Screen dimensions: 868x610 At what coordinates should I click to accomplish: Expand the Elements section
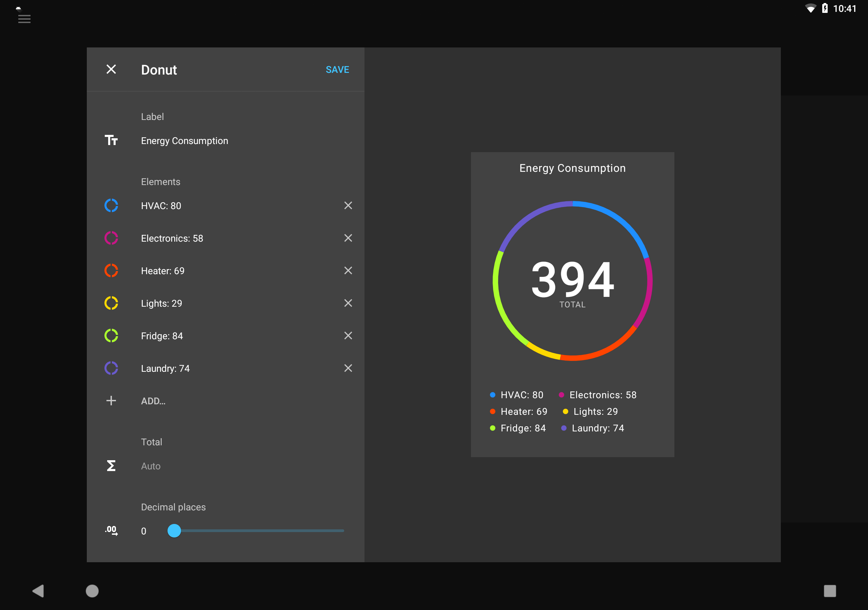click(161, 182)
